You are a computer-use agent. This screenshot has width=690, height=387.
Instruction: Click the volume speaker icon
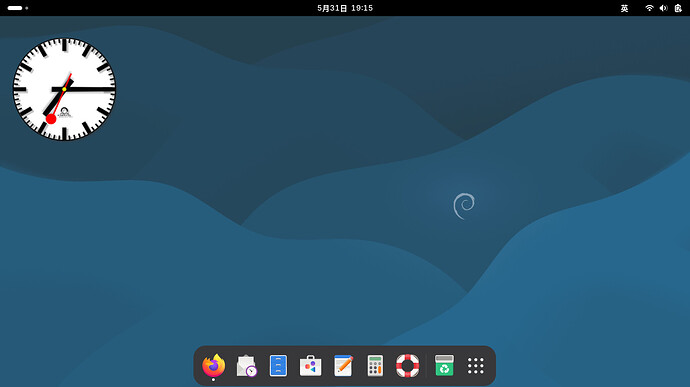pyautogui.click(x=664, y=8)
